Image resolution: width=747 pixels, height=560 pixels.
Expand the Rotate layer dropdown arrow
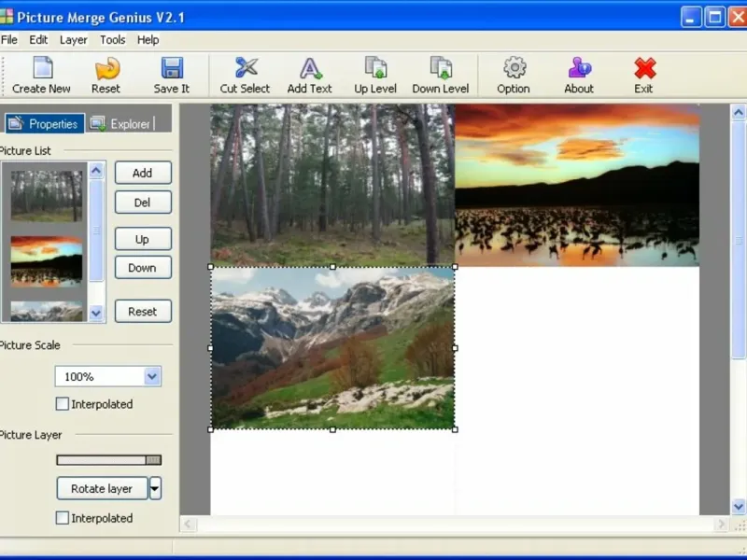coord(155,488)
